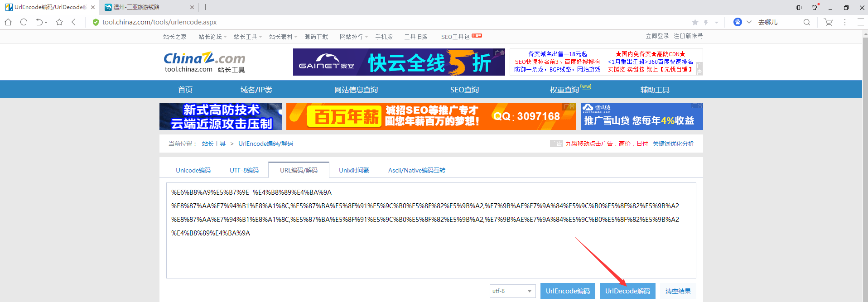868x302 pixels.
Task: Open the skin shirt icon
Action: pos(815,7)
